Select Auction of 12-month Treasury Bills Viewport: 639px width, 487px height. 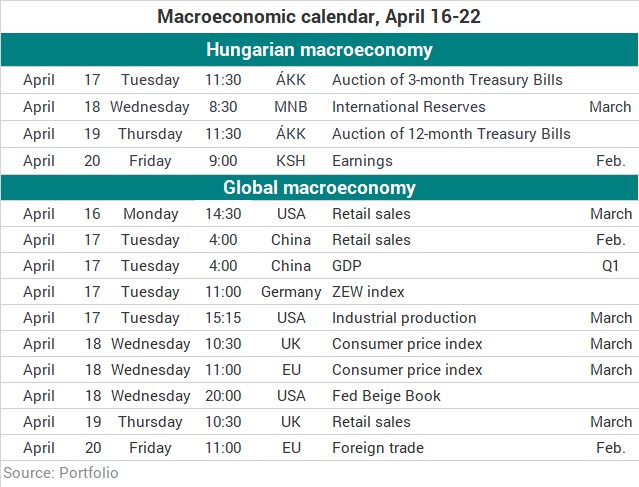point(451,134)
